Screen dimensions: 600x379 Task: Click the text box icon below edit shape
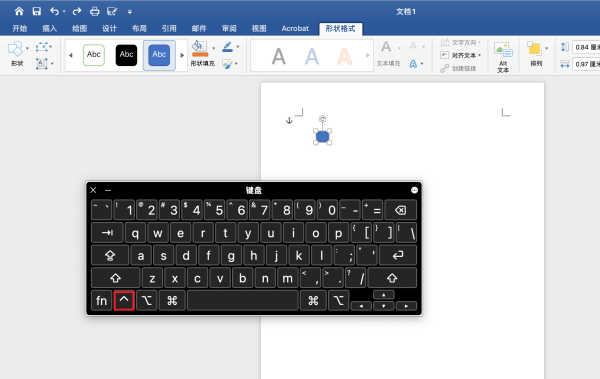(42, 63)
